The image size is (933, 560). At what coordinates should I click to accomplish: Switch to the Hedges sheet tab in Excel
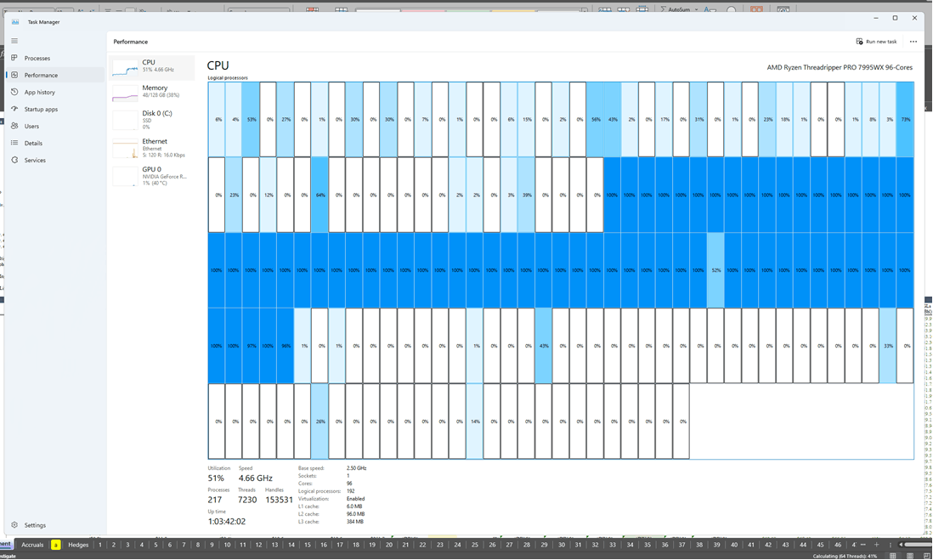[78, 545]
